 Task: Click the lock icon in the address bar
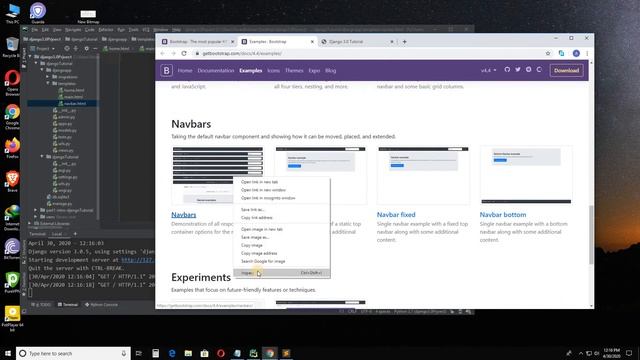pos(197,53)
